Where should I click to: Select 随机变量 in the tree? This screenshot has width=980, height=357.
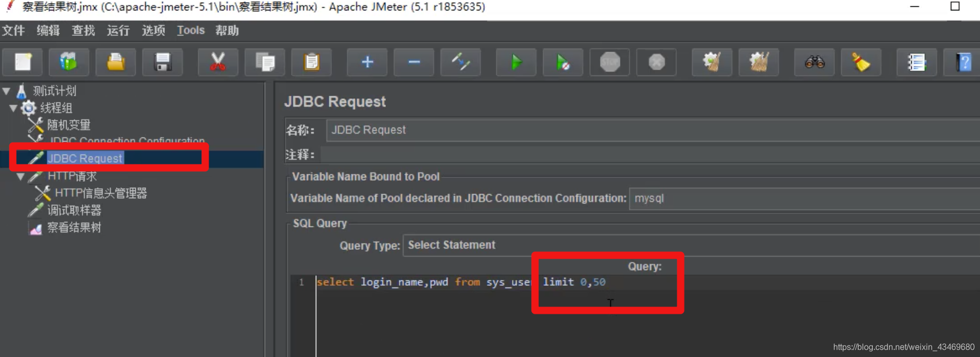(69, 125)
